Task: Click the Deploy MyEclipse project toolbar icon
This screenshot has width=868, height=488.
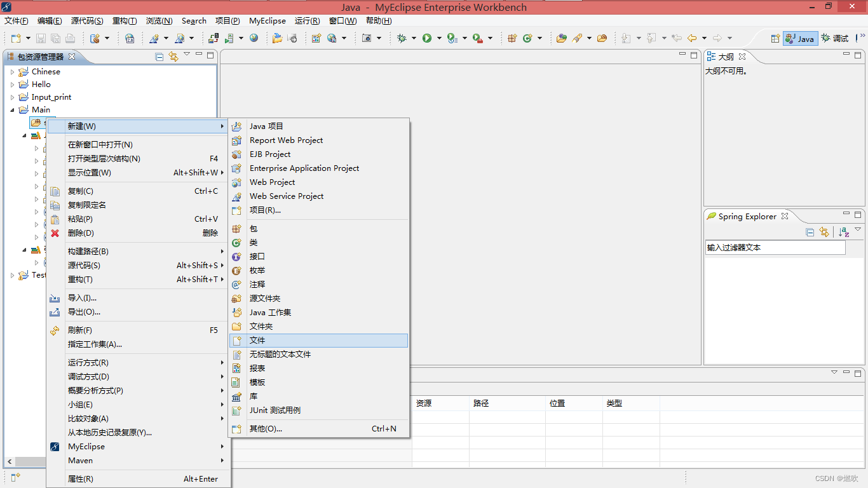Action: 214,38
